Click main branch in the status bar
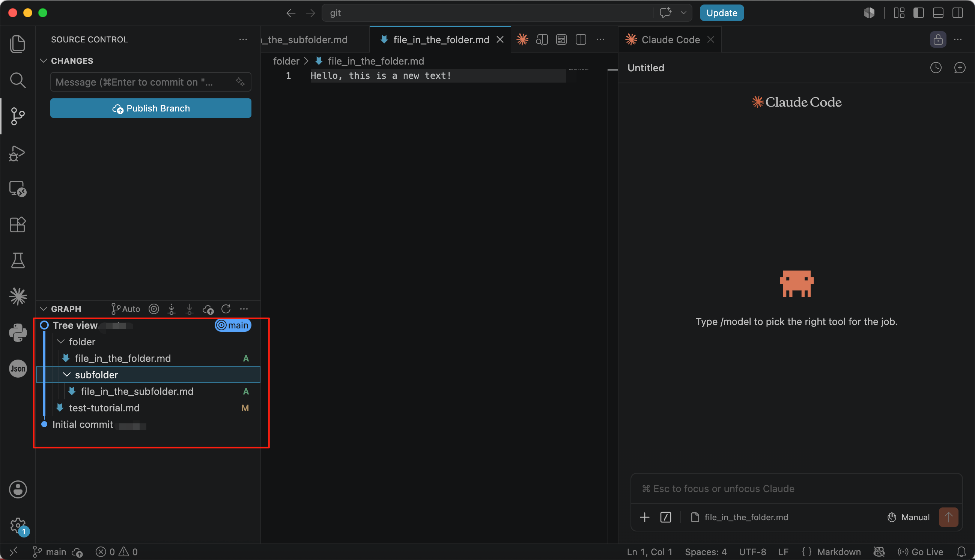 click(x=50, y=552)
